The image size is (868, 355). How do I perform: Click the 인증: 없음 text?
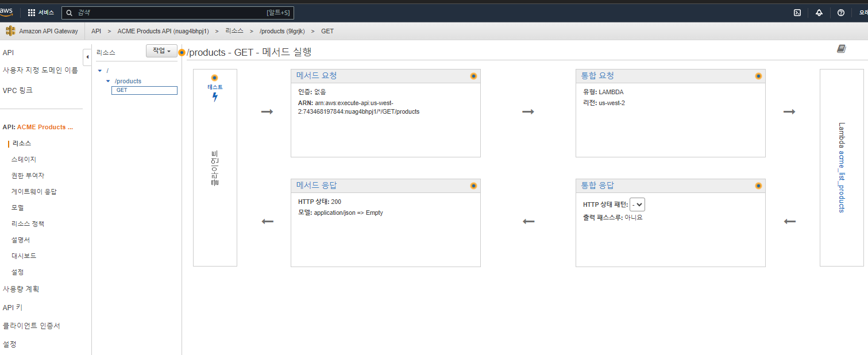[x=312, y=92]
